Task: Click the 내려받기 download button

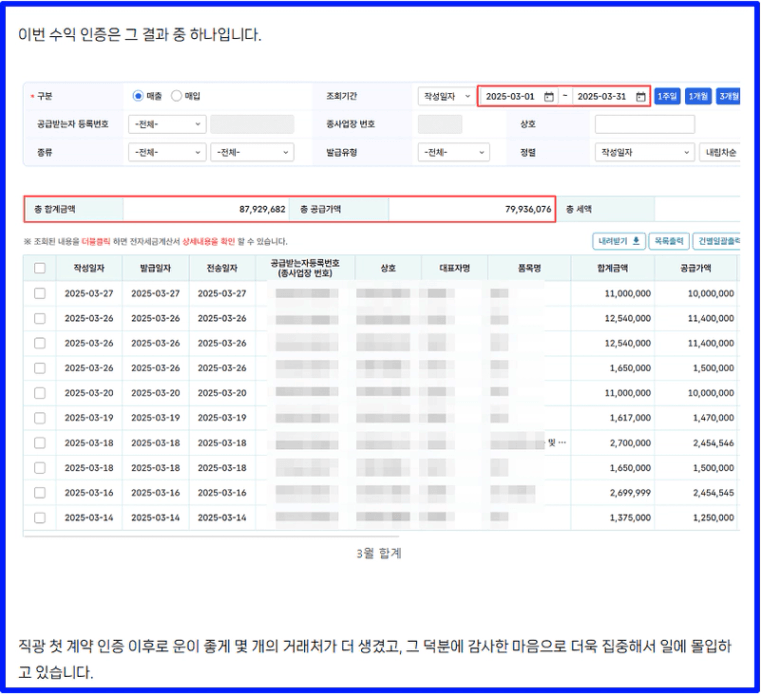Action: point(618,241)
